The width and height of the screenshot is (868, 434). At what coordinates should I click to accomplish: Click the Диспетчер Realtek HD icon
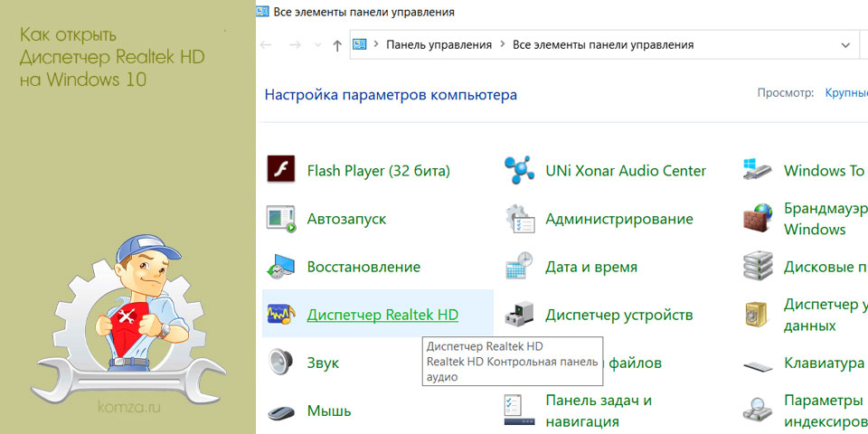[x=281, y=315]
